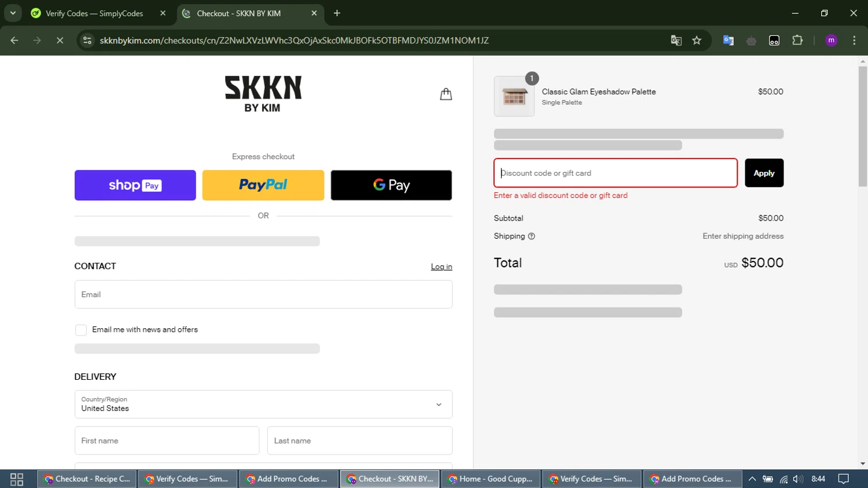The image size is (868, 488).
Task: Open first Verify Codes — Sim... taskbar window
Action: coord(187,479)
